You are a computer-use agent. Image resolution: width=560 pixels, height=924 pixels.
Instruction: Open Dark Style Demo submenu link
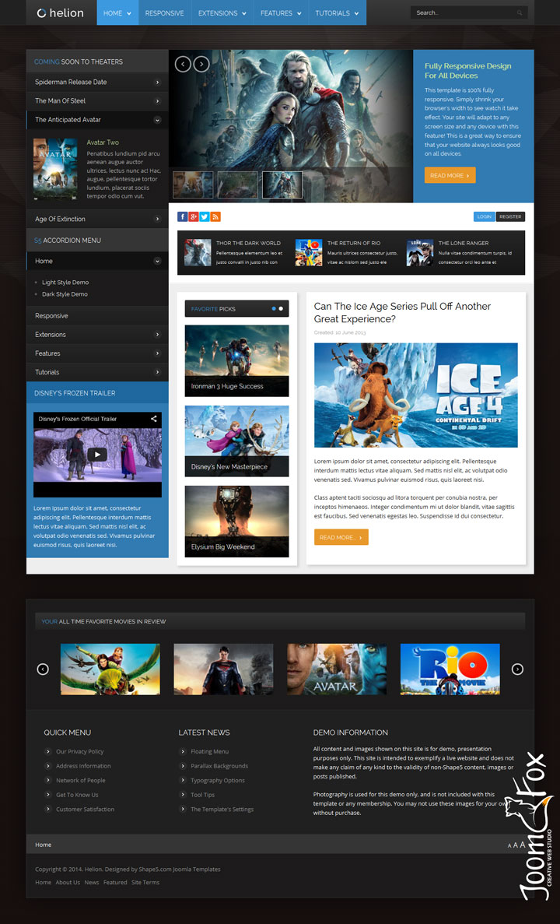[65, 294]
